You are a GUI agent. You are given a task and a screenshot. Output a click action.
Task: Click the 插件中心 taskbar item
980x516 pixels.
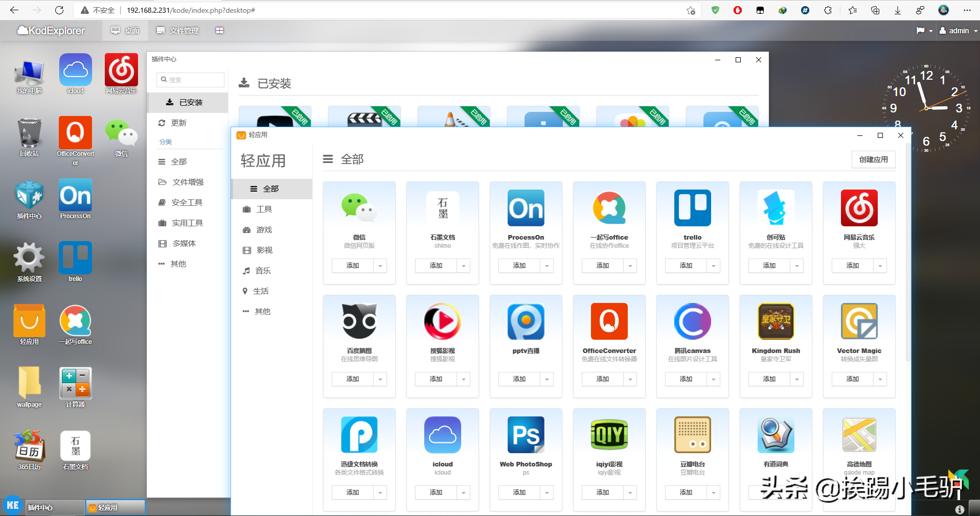point(54,507)
